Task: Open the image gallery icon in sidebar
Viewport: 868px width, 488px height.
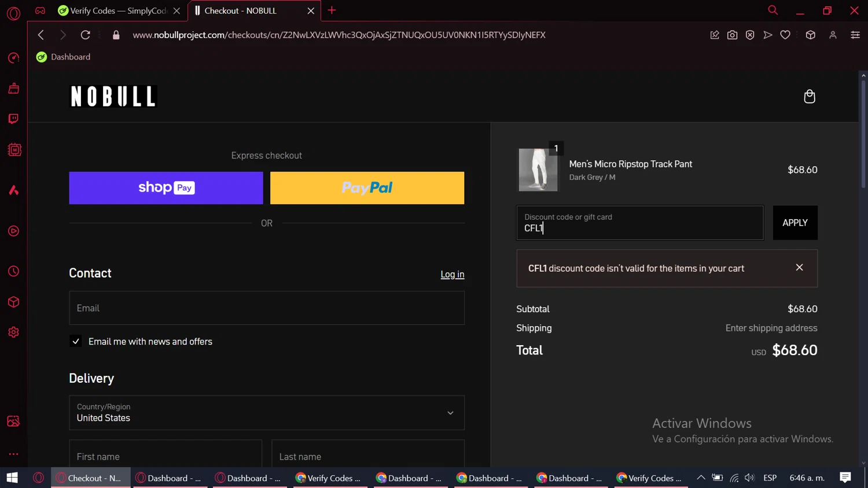Action: click(13, 422)
